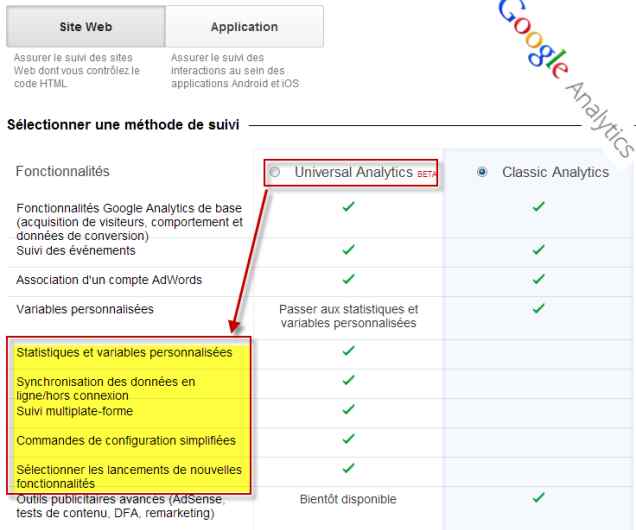Click the Site Web description text

tap(77, 71)
